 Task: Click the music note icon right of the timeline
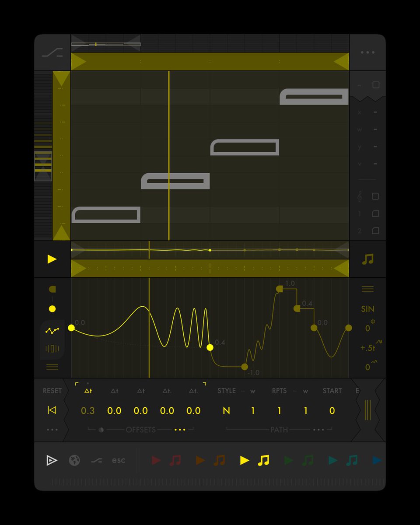pos(368,259)
